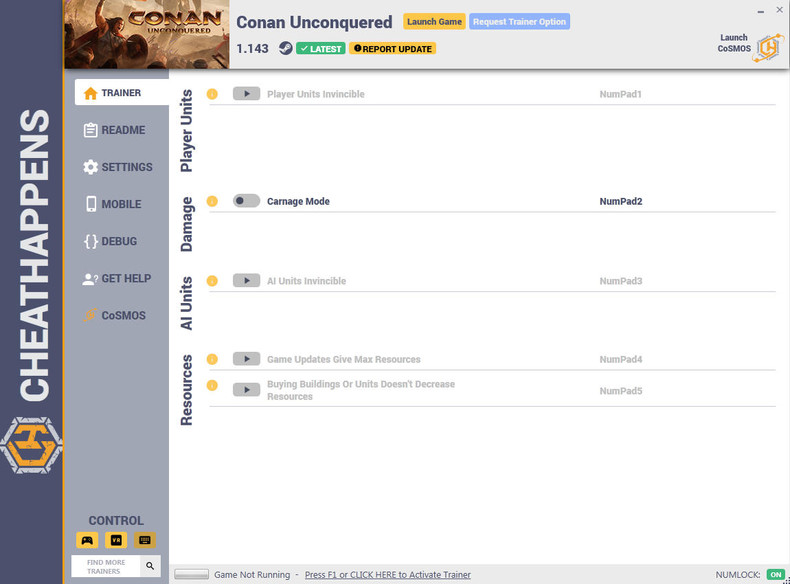The image size is (790, 584).
Task: Toggle the NUMLOCK ON indicator
Action: click(776, 574)
